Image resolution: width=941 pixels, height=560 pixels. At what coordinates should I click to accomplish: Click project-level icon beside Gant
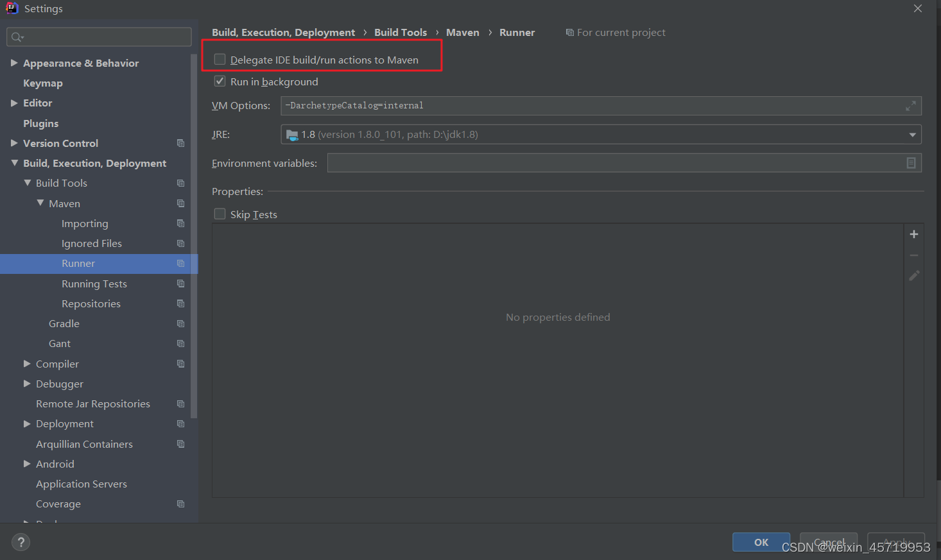180,344
